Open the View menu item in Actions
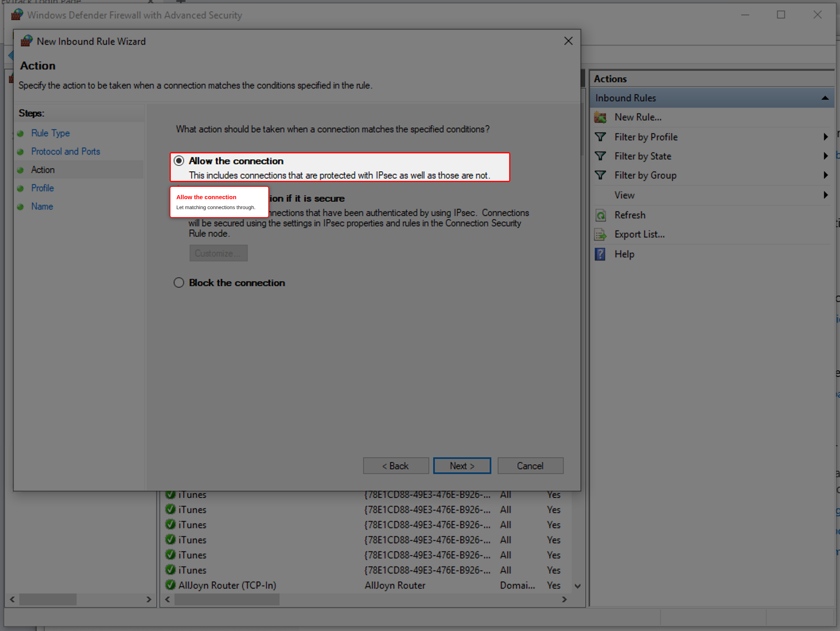840x631 pixels. click(624, 195)
